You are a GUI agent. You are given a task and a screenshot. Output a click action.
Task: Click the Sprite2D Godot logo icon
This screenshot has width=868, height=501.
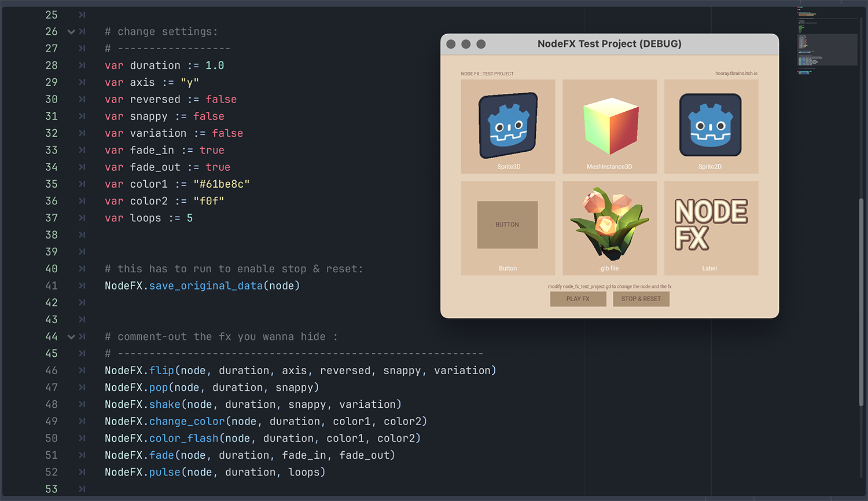point(710,125)
